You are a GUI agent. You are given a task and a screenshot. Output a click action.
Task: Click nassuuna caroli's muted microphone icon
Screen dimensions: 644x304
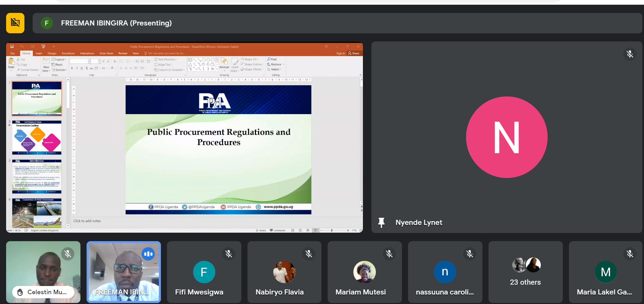point(470,254)
